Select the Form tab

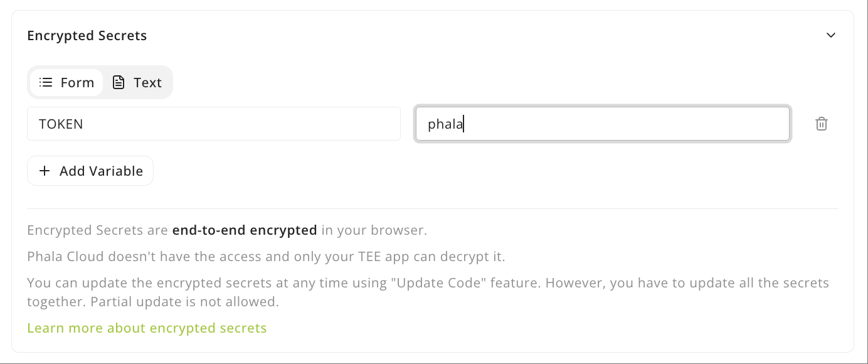(66, 82)
